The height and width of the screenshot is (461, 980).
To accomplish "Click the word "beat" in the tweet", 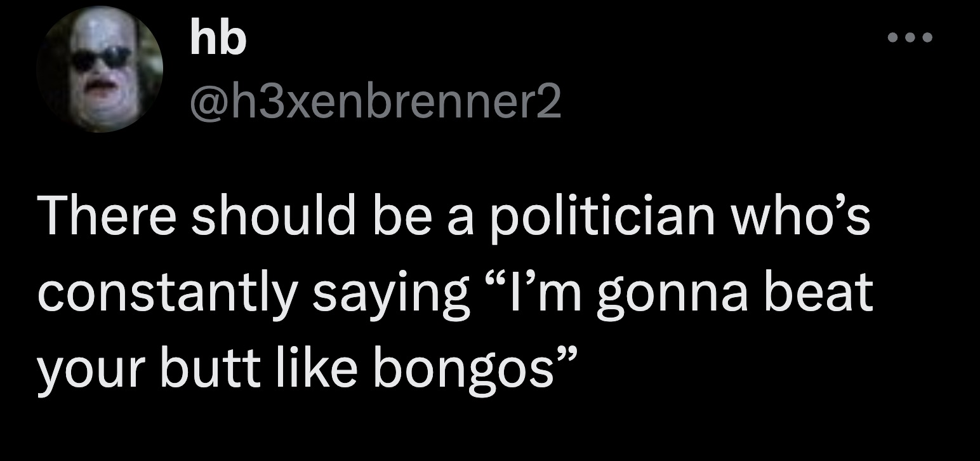I will click(818, 295).
